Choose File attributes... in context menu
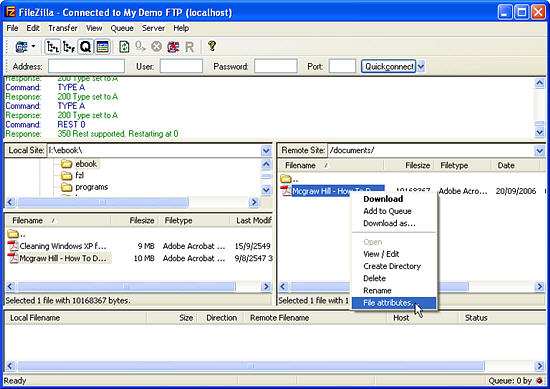The image size is (550, 389). pyautogui.click(x=394, y=303)
